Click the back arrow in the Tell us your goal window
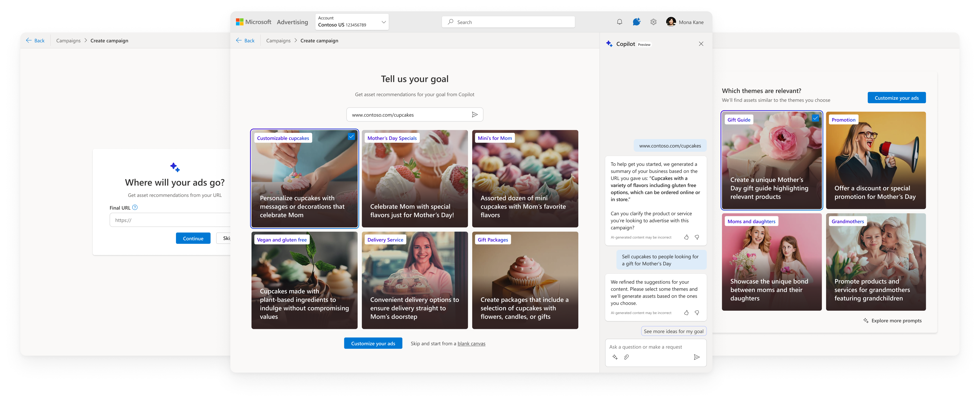The width and height of the screenshot is (980, 402). pos(239,40)
